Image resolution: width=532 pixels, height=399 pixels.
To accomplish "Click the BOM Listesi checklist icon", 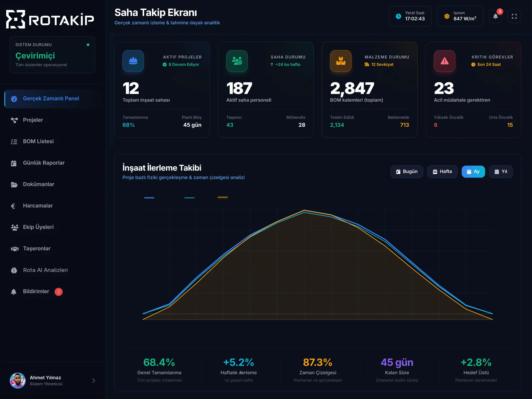I will pyautogui.click(x=14, y=142).
